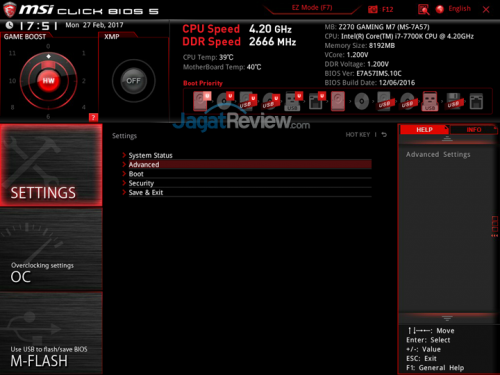Image resolution: width=500 pixels, height=375 pixels.
Task: Open the HOT KEY list
Action: pos(358,135)
